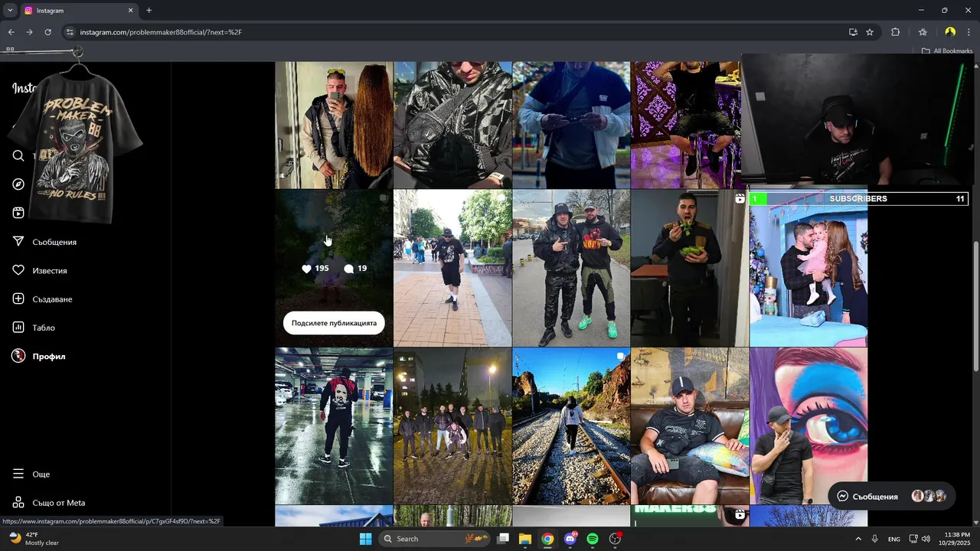Switch ENG input language
Screen dimensions: 980x551
click(x=894, y=540)
